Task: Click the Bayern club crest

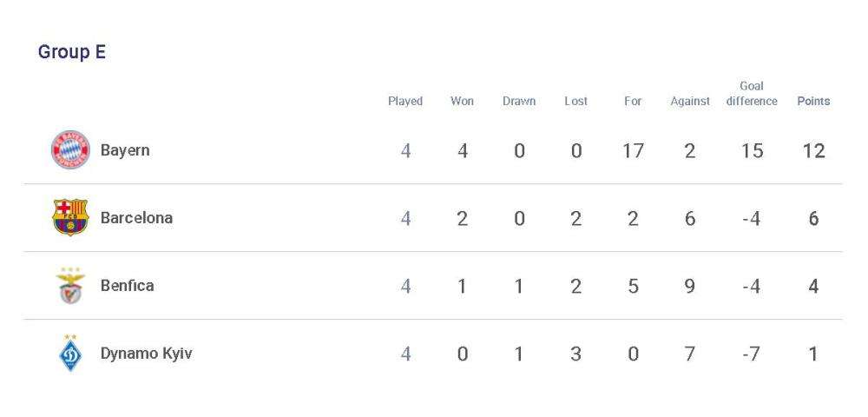Action: point(70,149)
